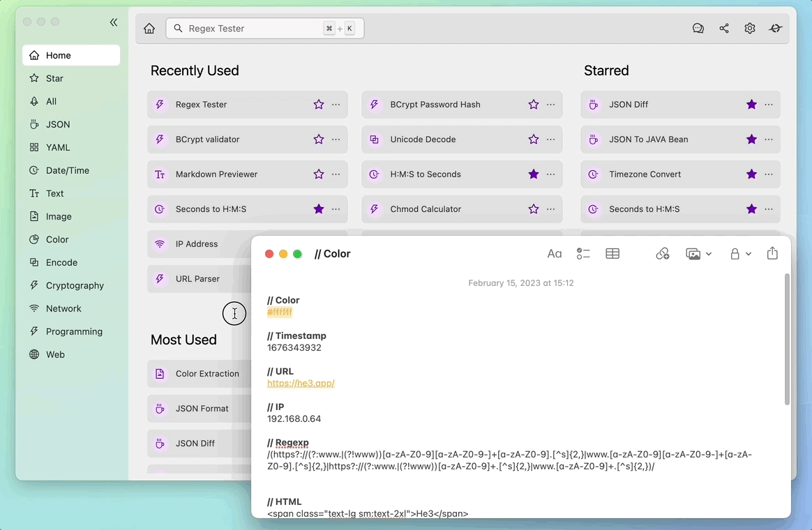Collapse the sidebar with double-chevron icon
The width and height of the screenshot is (812, 530).
[114, 22]
